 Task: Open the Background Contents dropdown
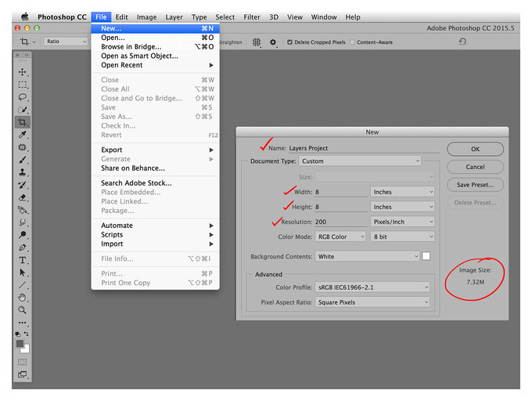click(368, 256)
